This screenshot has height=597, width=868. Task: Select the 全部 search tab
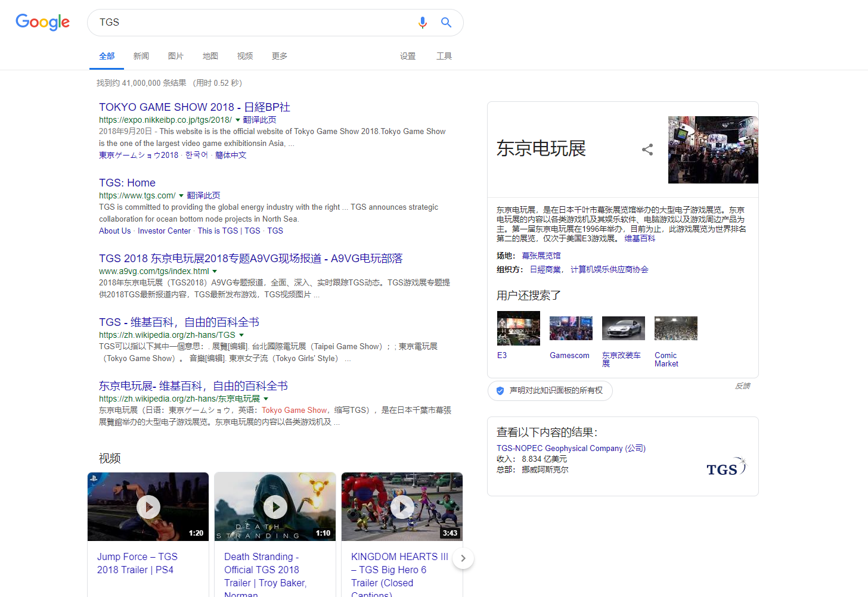coord(107,56)
